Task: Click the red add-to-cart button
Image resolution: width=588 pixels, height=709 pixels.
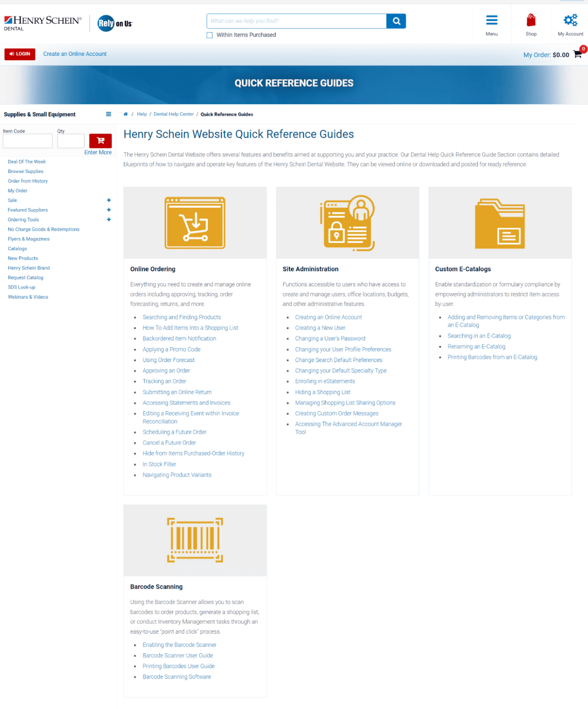Action: click(x=101, y=141)
